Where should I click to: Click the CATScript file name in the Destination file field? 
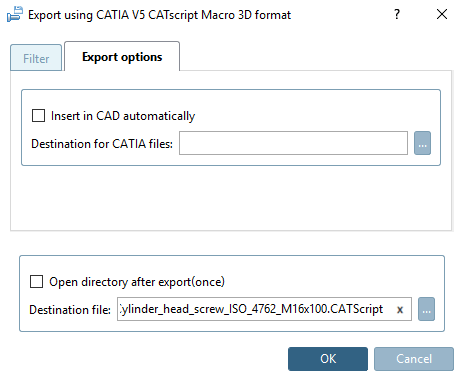click(x=252, y=309)
